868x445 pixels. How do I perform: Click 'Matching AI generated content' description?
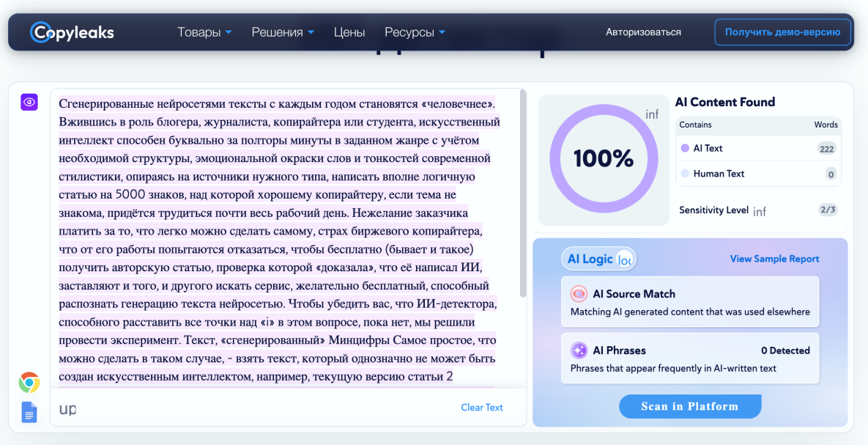coord(690,312)
